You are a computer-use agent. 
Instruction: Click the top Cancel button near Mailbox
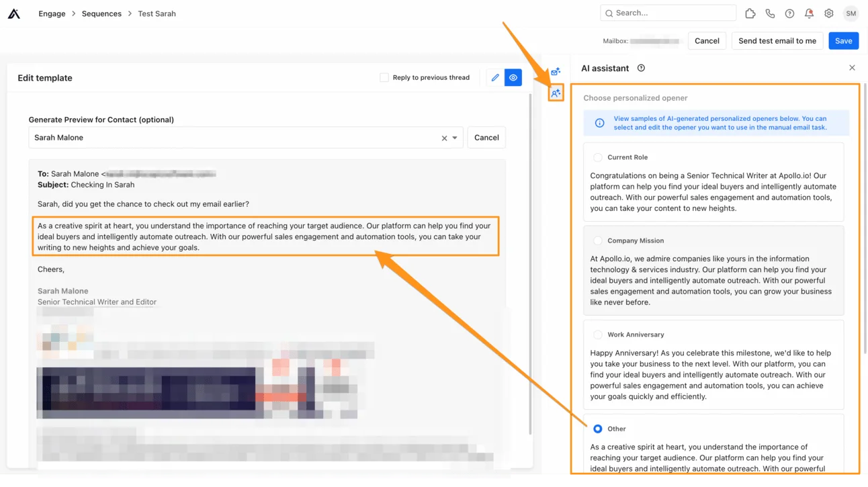[707, 41]
